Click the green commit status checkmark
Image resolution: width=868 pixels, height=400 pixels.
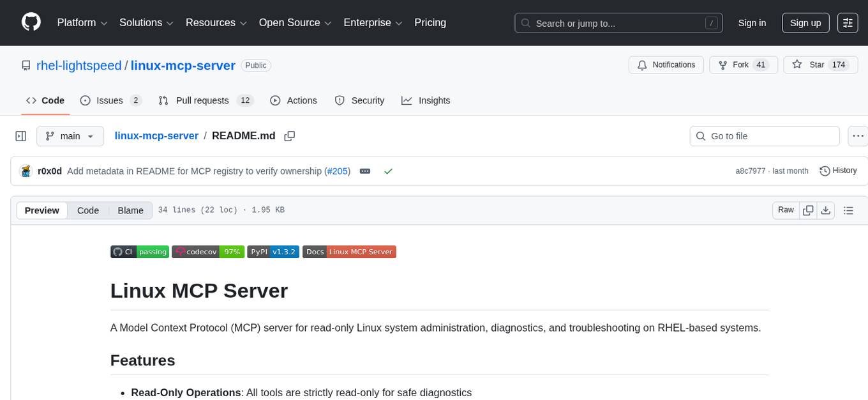[387, 171]
